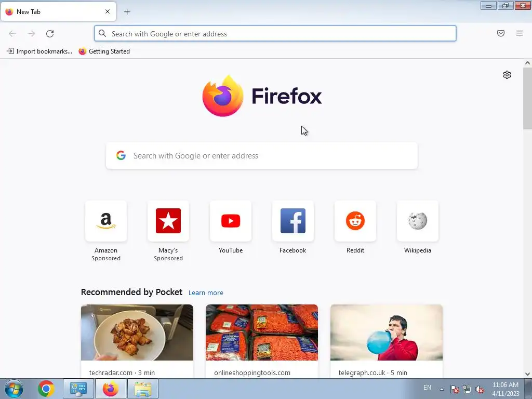Screen dimensions: 532x399
Task: Click the Forward navigation arrow
Action: click(31, 34)
